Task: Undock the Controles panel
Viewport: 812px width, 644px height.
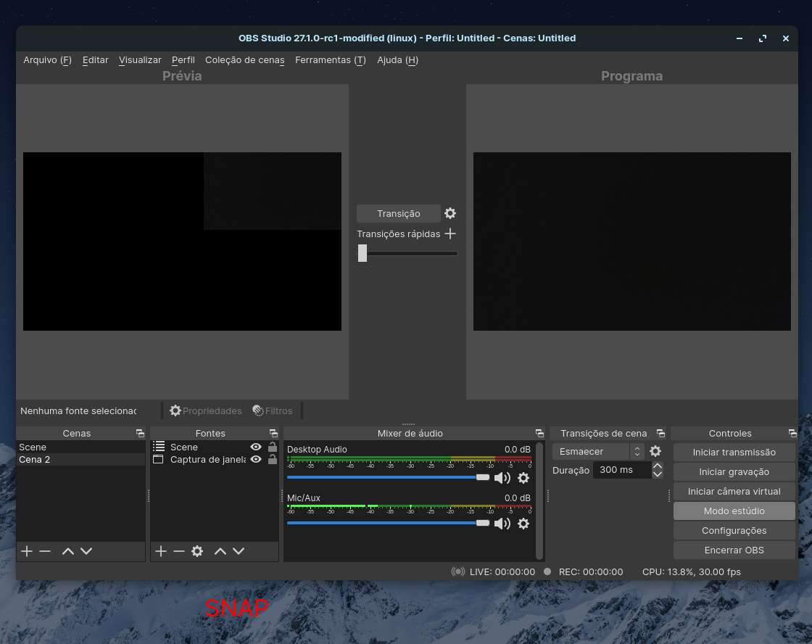Action: pos(792,433)
